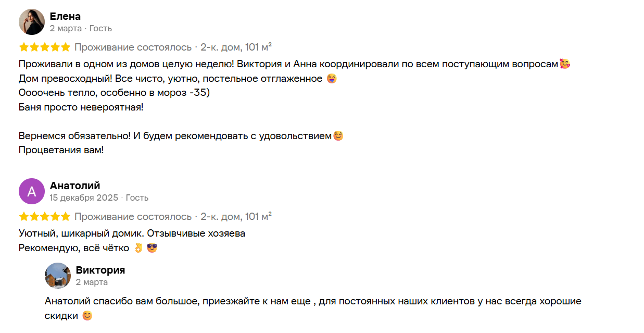Image resolution: width=644 pixels, height=333 pixels.
Task: Click the purple Анатолий avatar circle
Action: 32,191
